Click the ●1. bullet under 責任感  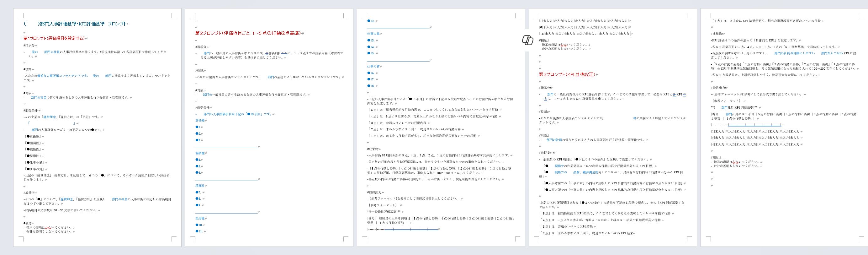(199, 127)
